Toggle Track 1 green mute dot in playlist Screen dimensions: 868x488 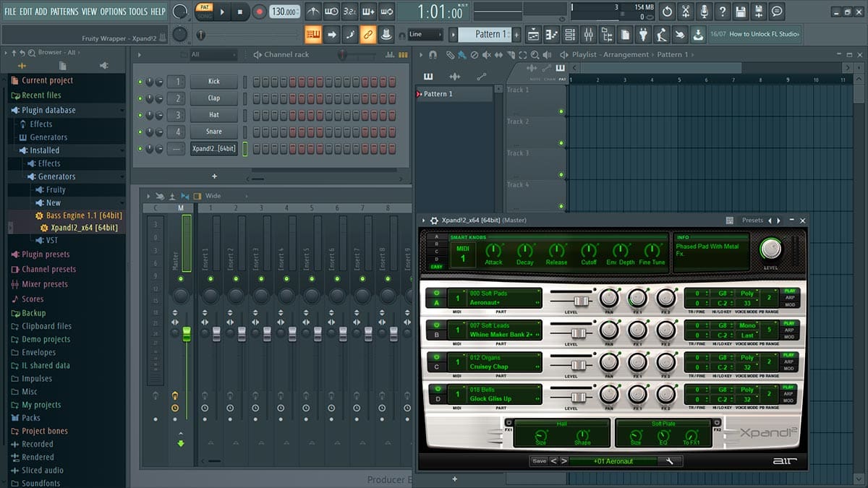(561, 111)
